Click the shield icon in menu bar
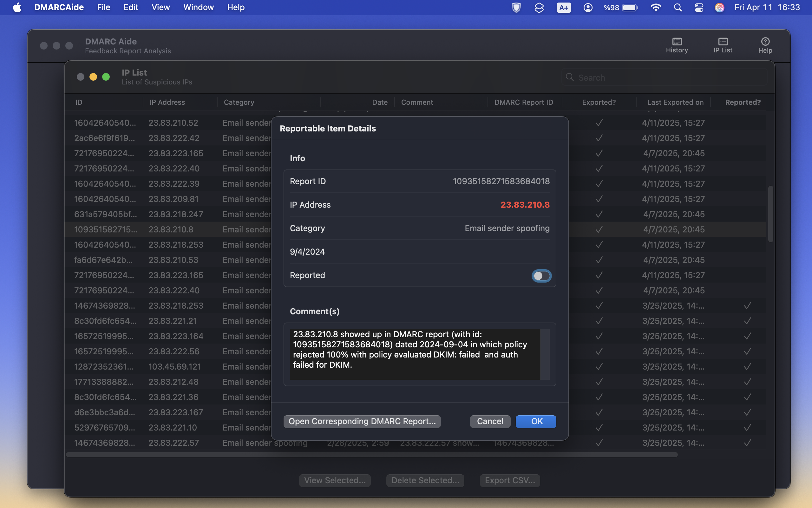The width and height of the screenshot is (812, 508). click(x=516, y=7)
